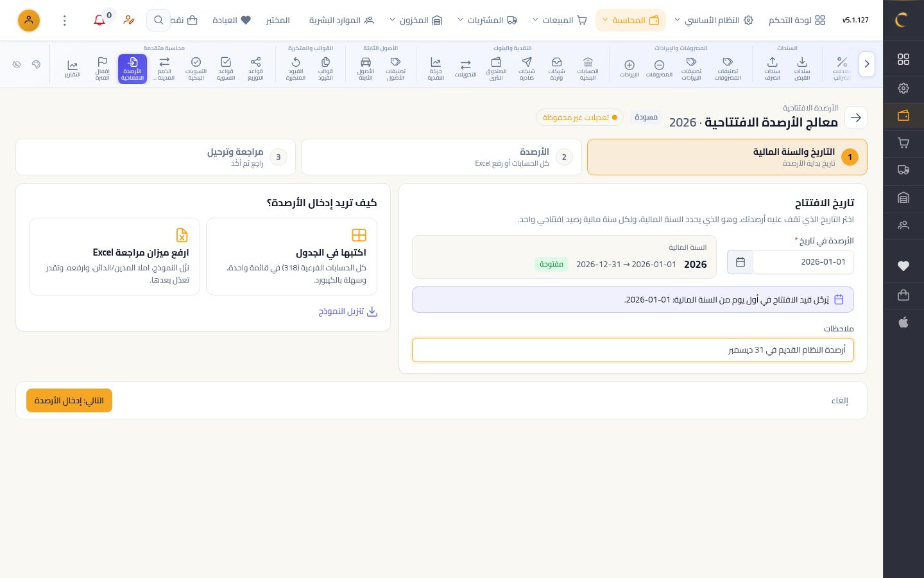
Task: Open القيود المتكررة recurring entries
Action: tap(296, 69)
